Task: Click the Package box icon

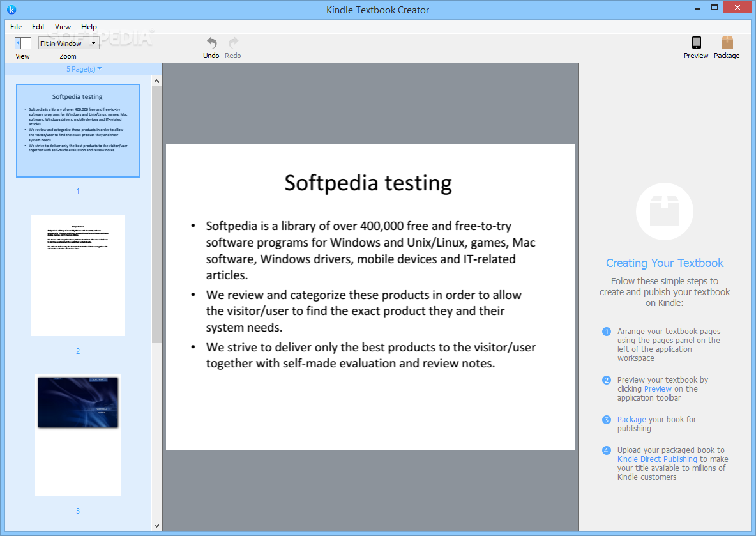Action: (x=727, y=42)
